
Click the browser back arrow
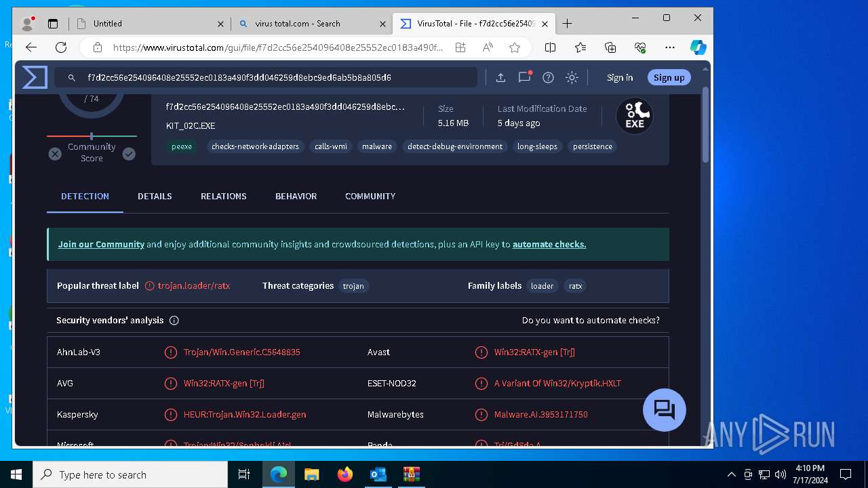pos(31,47)
